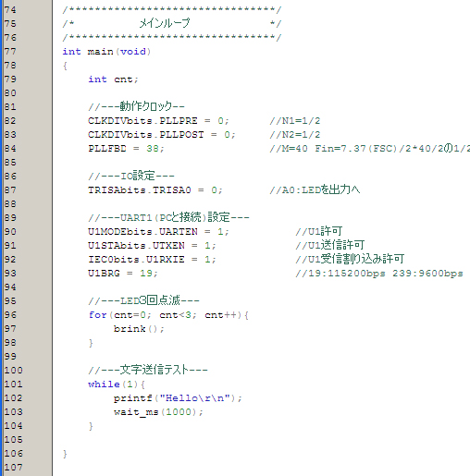Click the PLLFBD = 38 statement
This screenshot has width=470, height=476.
(126, 149)
